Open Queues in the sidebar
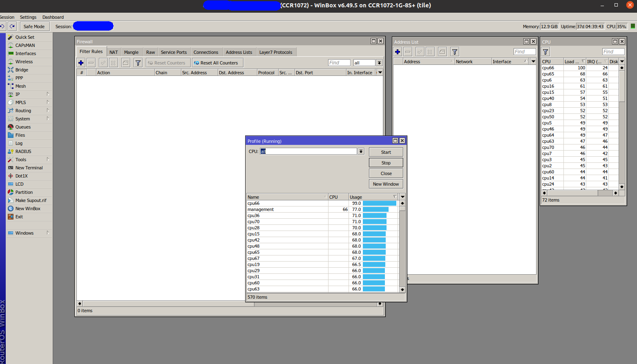The width and height of the screenshot is (637, 364). coord(29,127)
